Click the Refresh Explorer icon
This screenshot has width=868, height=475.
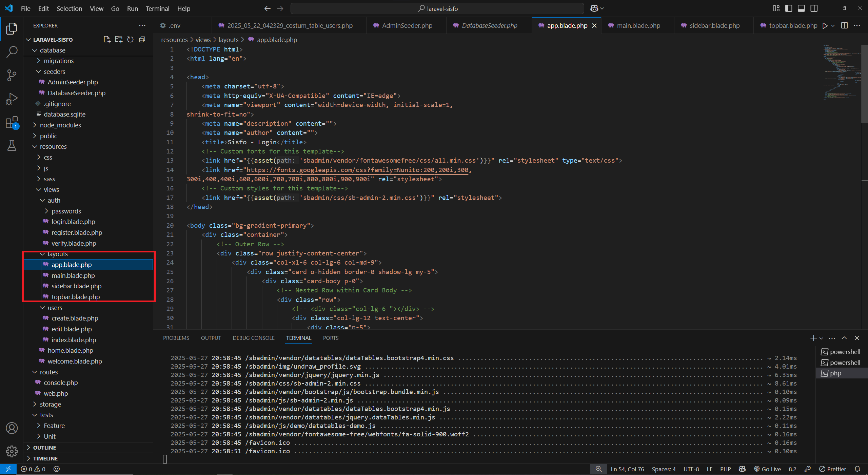click(130, 40)
